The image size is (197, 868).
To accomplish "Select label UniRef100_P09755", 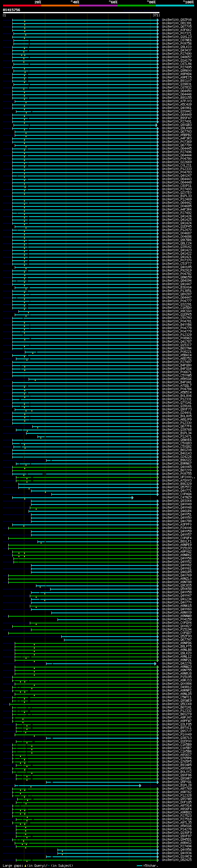I will coord(177,474).
